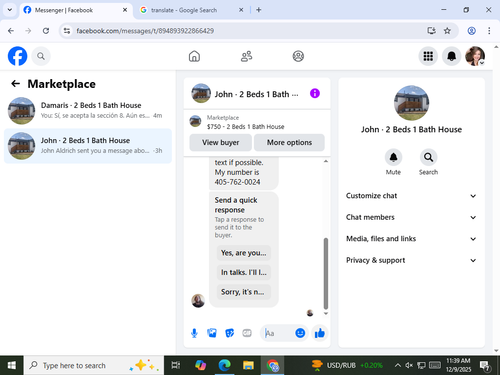
Task: Open the Chrome profile icon
Action: pos(471,31)
